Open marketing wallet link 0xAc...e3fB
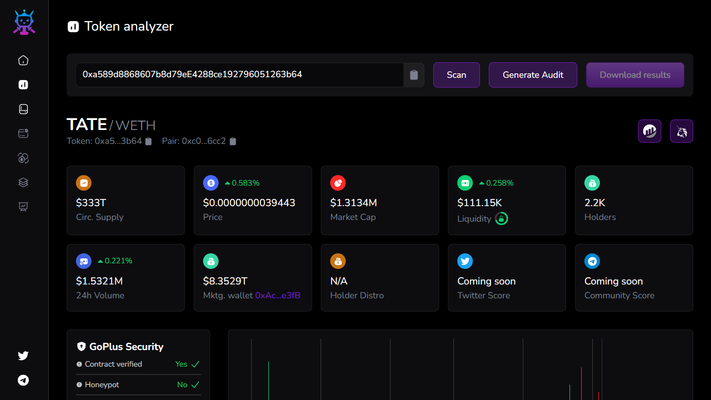Viewport: 711px width, 400px height. tap(278, 295)
